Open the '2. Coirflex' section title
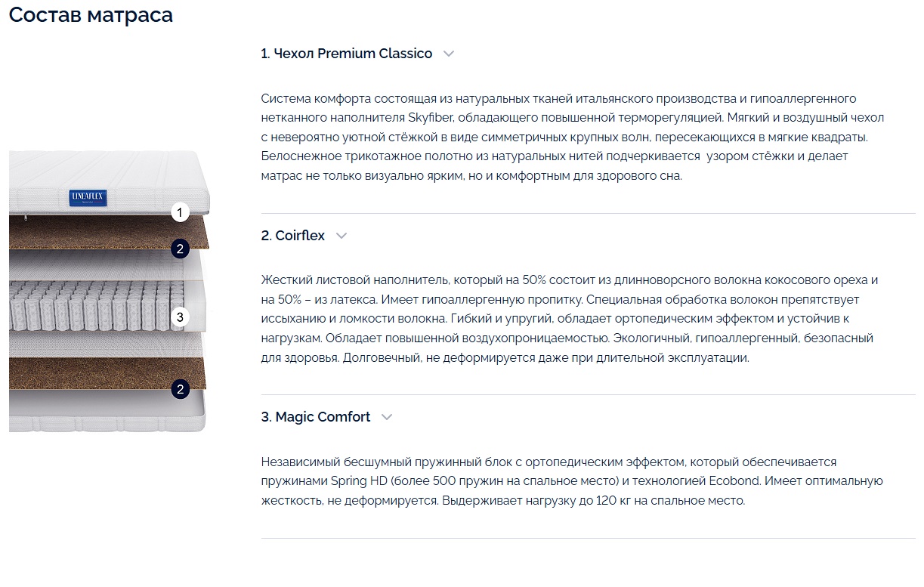The image size is (924, 587). 293,236
